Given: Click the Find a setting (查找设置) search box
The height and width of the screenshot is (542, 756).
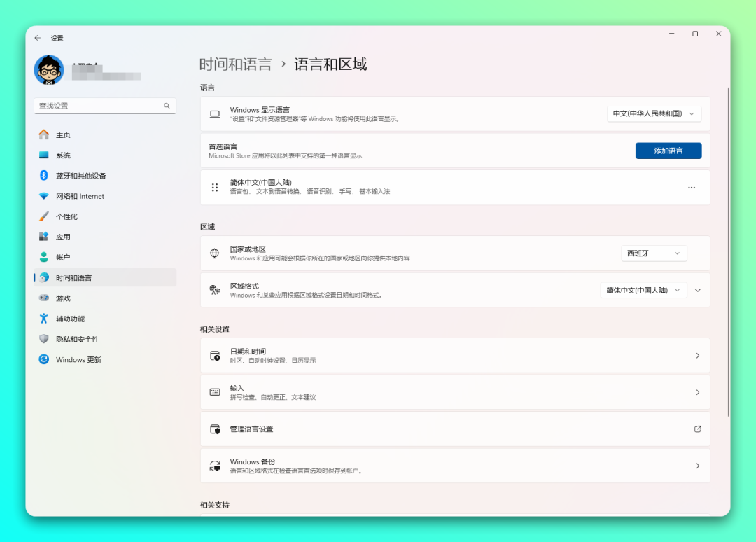Looking at the screenshot, I should 98,106.
